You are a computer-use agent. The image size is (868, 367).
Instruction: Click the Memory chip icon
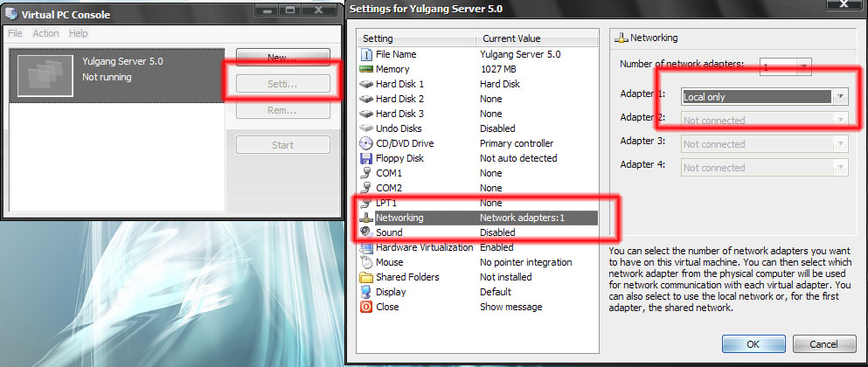(x=366, y=69)
